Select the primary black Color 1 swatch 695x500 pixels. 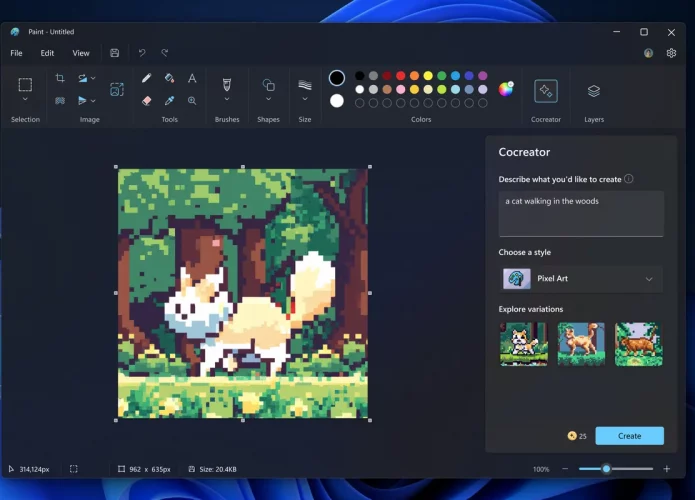tap(337, 78)
